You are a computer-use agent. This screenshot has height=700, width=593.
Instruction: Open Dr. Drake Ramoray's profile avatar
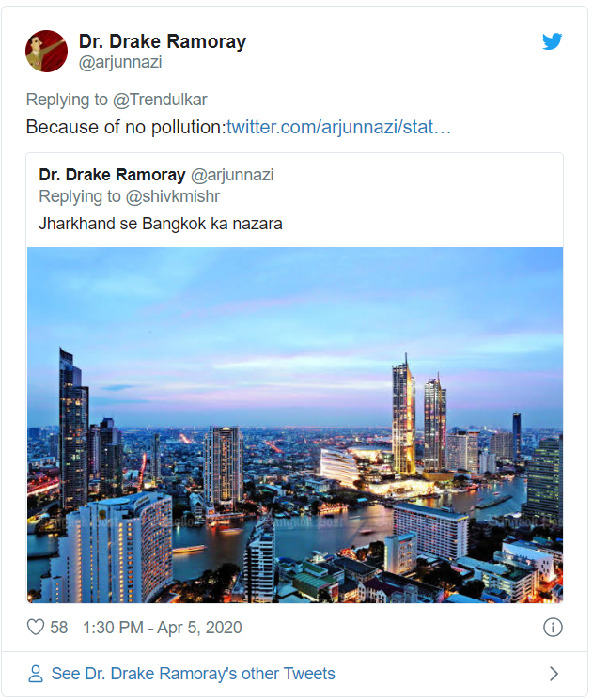coord(46,51)
